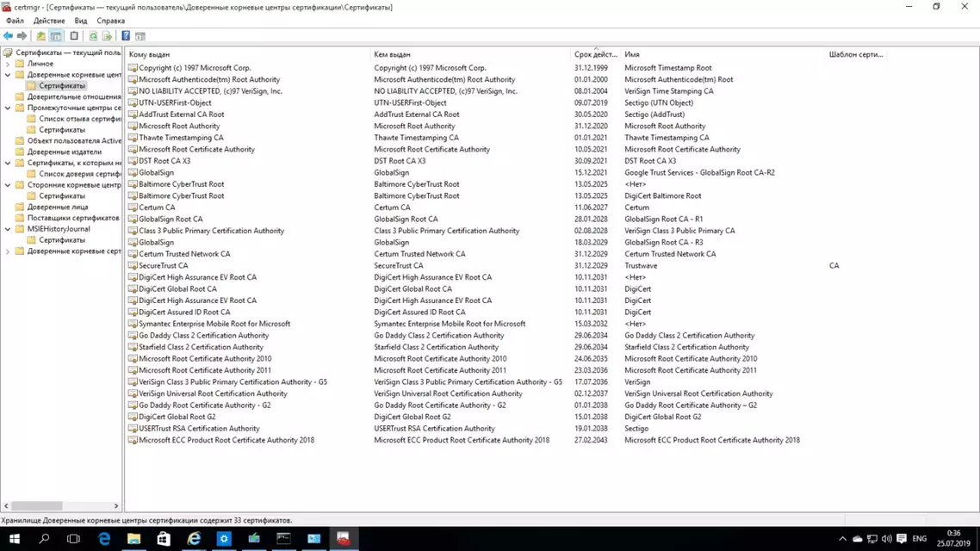Viewport: 980px width, 551px height.
Task: Click the tree pane's scroll-left arrow
Action: [6, 506]
